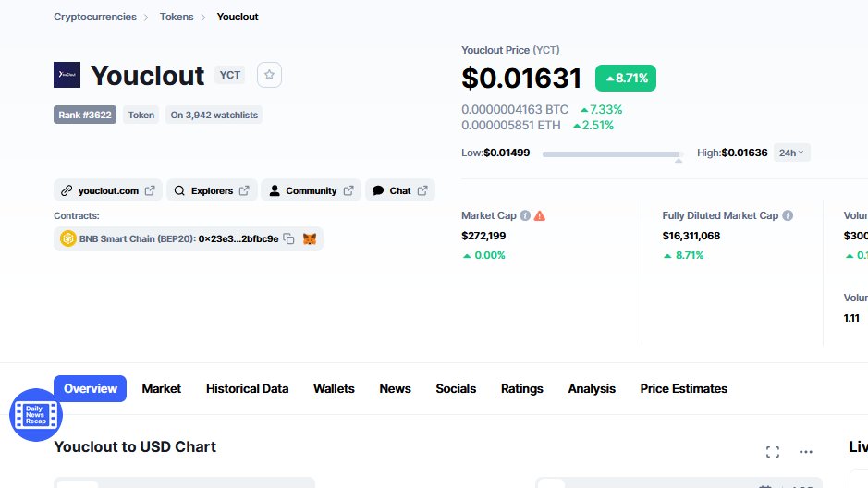Open Daily News Recap floating button

pyautogui.click(x=36, y=415)
